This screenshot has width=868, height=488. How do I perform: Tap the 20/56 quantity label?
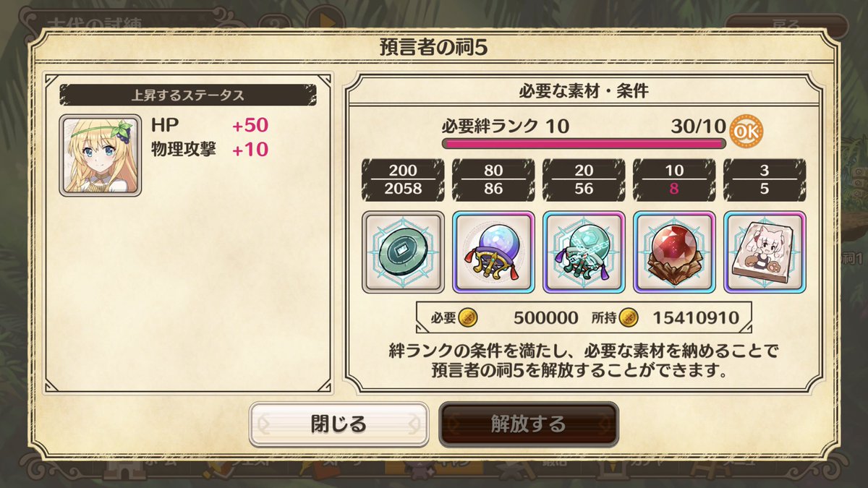click(x=584, y=180)
